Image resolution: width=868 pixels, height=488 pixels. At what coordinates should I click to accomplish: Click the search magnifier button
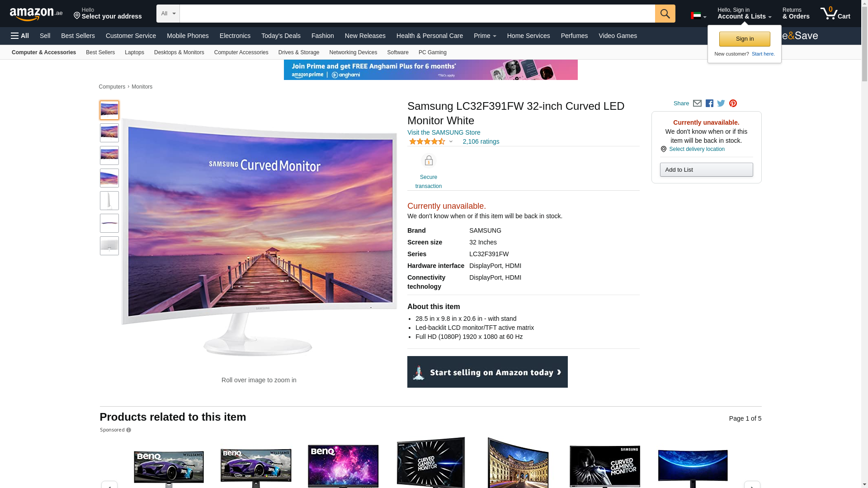(665, 14)
